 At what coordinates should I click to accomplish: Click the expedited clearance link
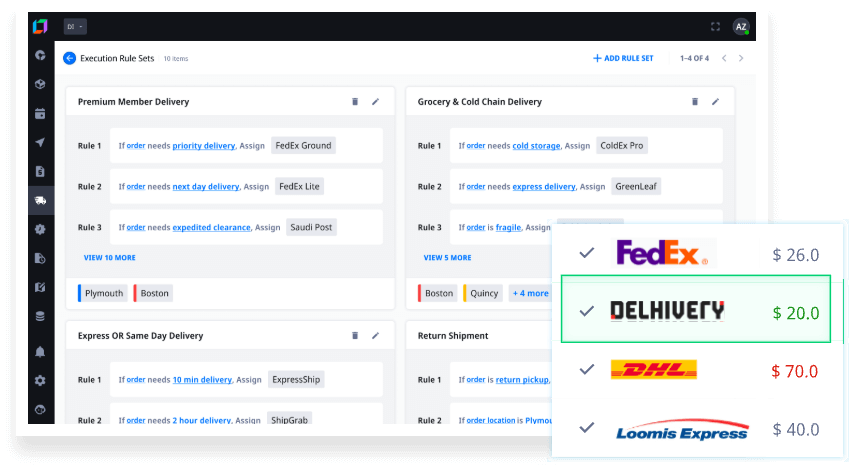[211, 227]
